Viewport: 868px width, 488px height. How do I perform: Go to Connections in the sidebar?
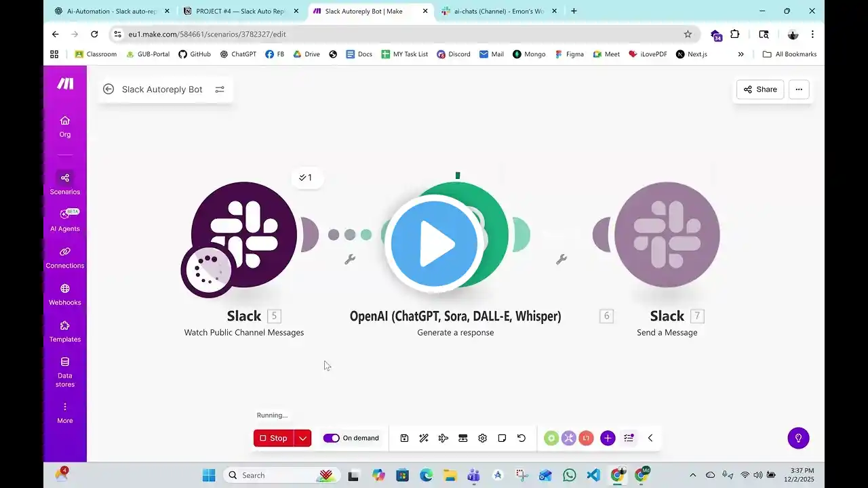pyautogui.click(x=65, y=258)
